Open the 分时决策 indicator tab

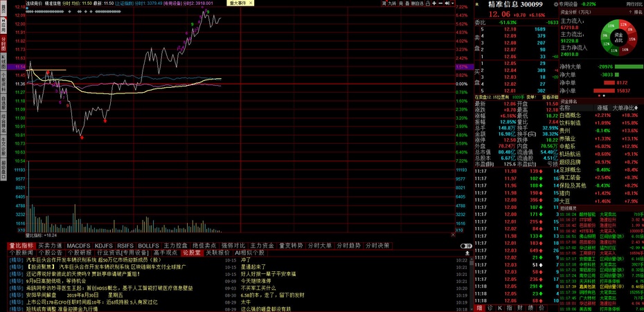click(377, 246)
